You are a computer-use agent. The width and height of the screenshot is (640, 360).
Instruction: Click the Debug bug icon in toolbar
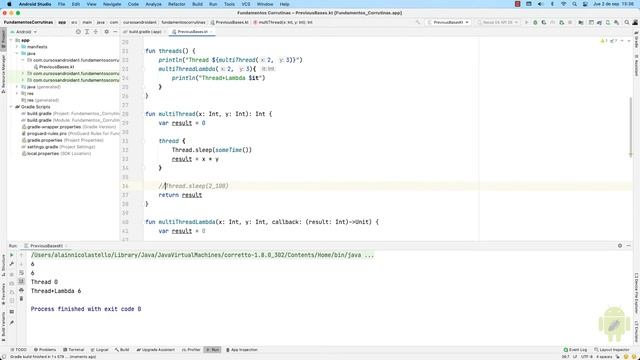pyautogui.click(x=535, y=22)
